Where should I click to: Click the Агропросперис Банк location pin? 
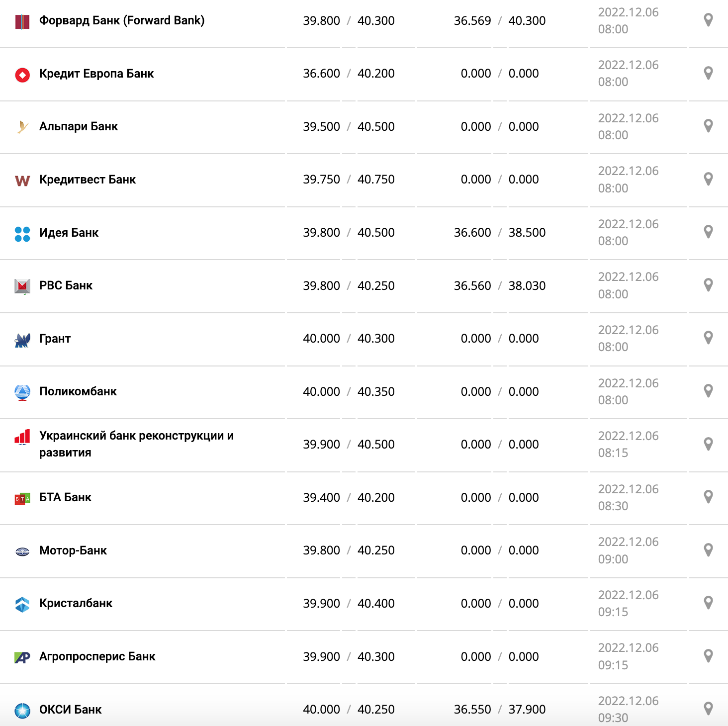[x=709, y=656]
